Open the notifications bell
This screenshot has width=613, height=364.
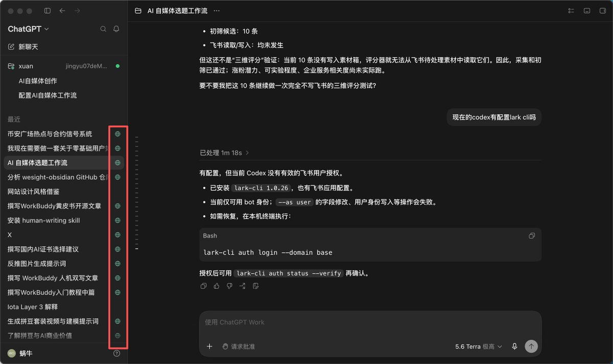pos(116,29)
